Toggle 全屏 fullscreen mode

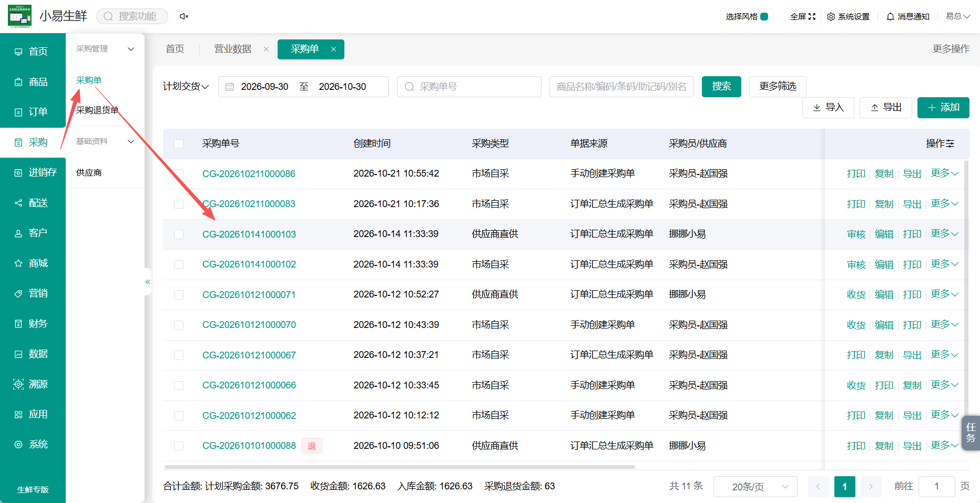click(x=802, y=17)
